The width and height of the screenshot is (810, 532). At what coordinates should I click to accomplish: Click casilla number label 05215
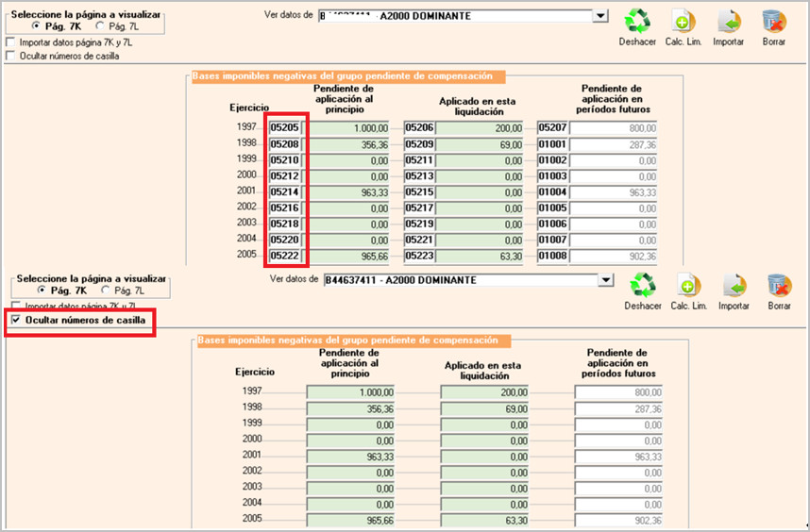tap(419, 191)
